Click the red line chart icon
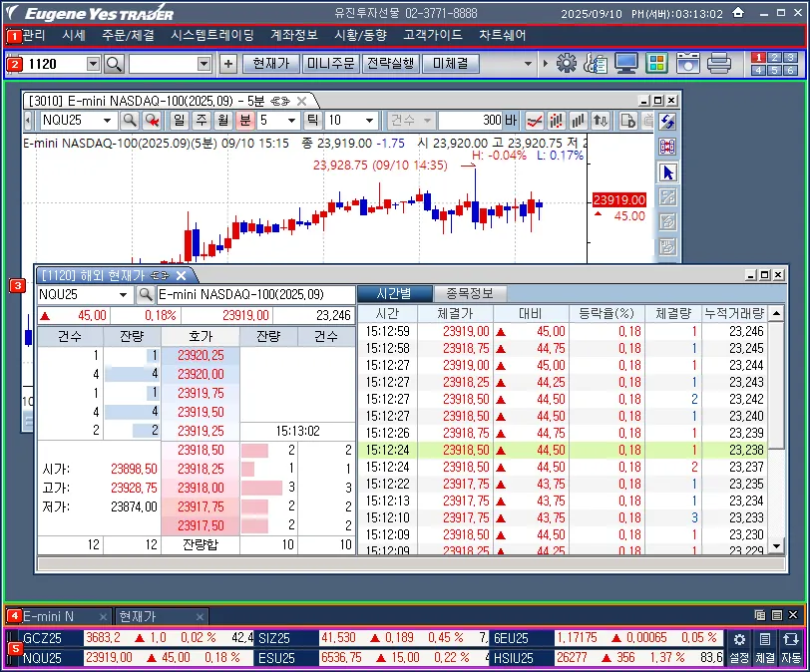 534,122
